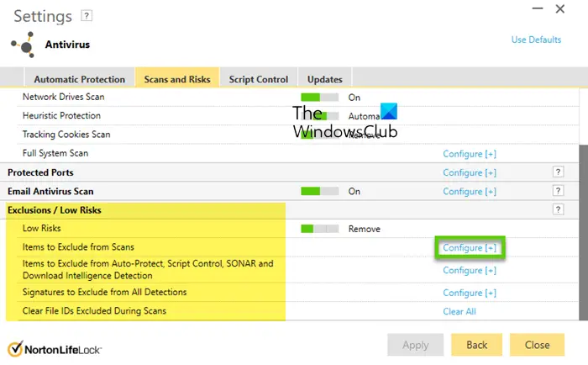
Task: Open the Script Control tab
Action: point(260,79)
